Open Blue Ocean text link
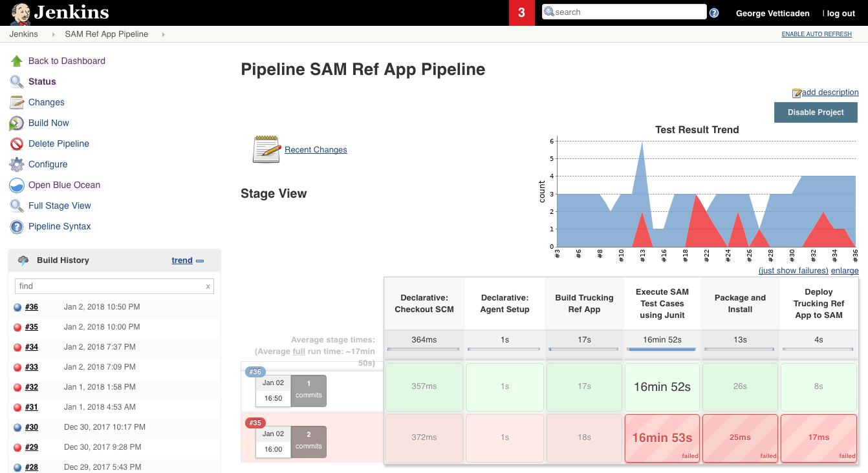This screenshot has width=868, height=473. pyautogui.click(x=64, y=185)
